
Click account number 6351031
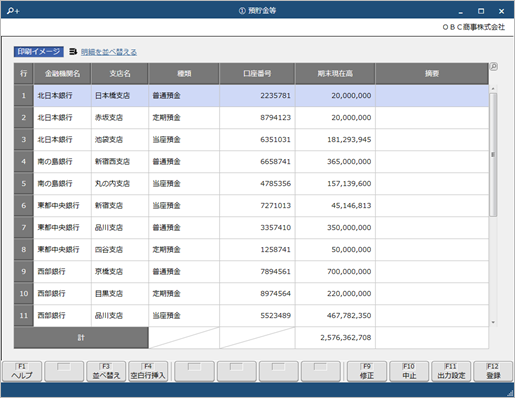click(275, 140)
